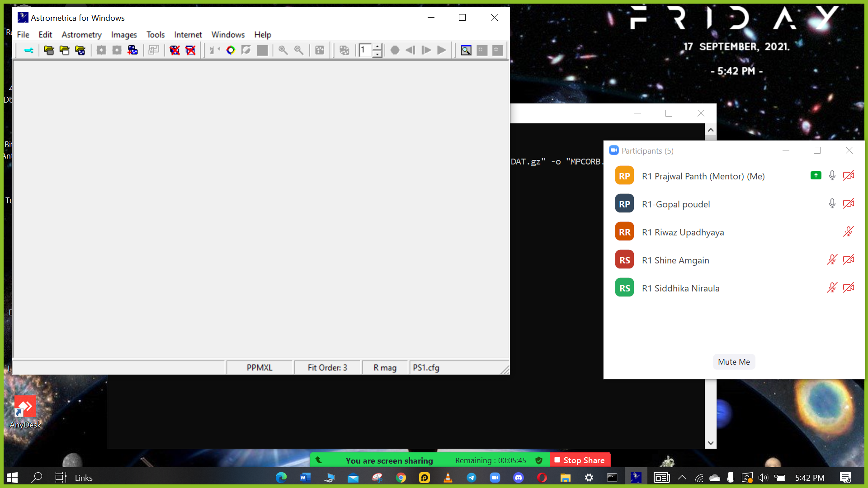Click the Known Object Overlay icon
Viewport: 868px width, 488px height.
[320, 50]
